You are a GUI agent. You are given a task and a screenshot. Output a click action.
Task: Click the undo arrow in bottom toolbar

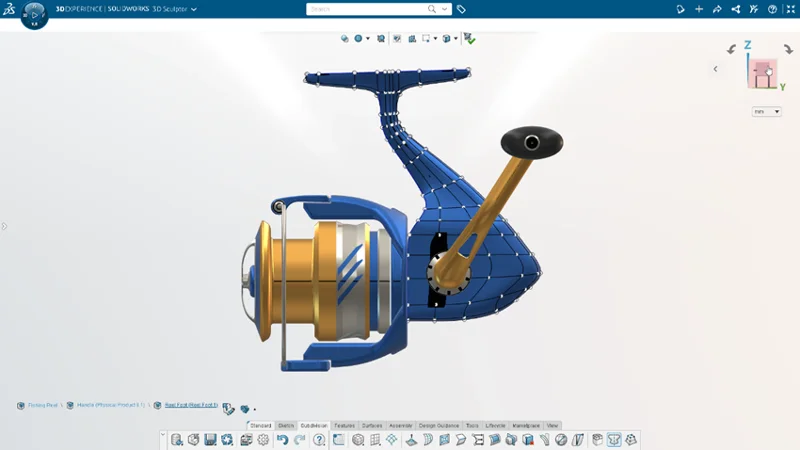coord(283,440)
